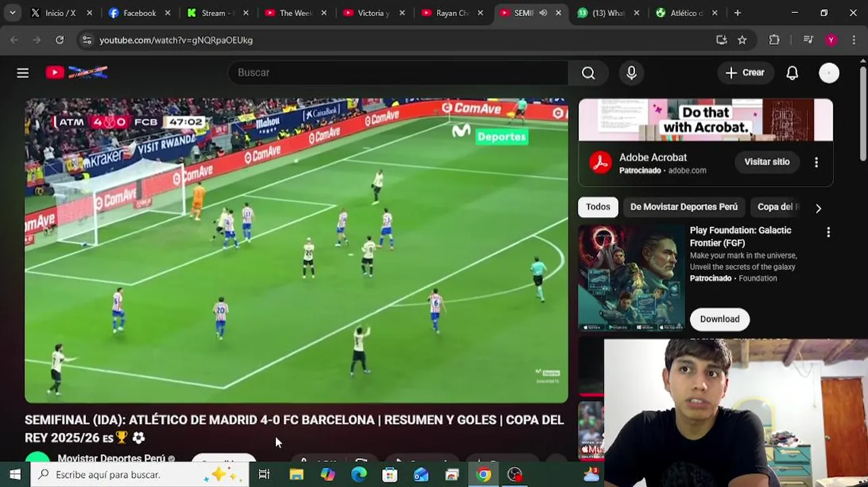Go back with Chrome back arrow
Viewport: 868px width, 487px height.
click(x=14, y=40)
